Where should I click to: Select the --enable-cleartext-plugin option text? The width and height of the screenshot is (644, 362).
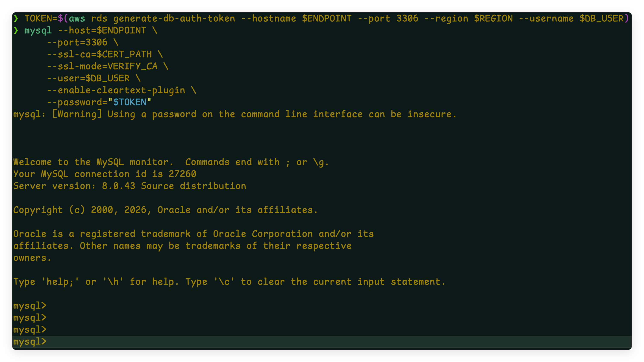point(116,90)
